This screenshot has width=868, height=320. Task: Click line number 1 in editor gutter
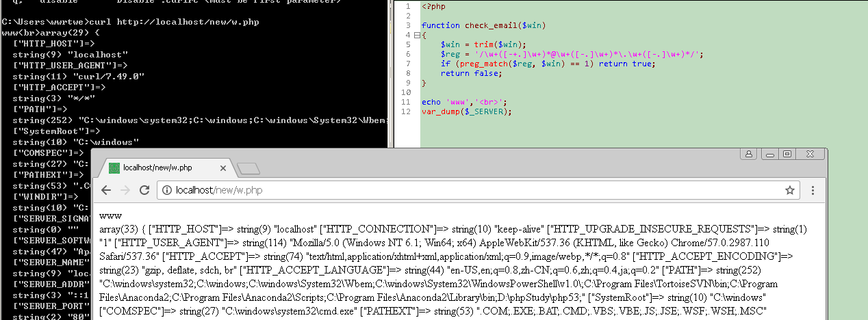[409, 6]
